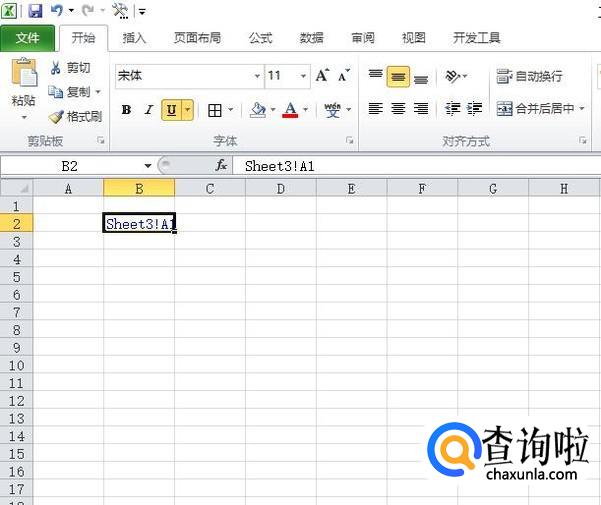Screen dimensions: 601x505
Task: Apply borders with the border icon
Action: (x=215, y=110)
